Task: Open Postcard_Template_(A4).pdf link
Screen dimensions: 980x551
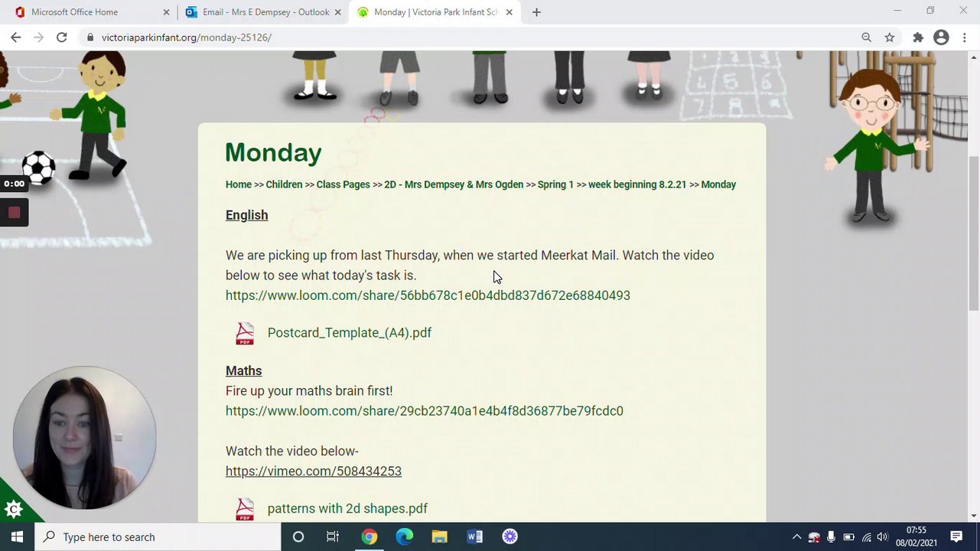Action: pos(350,333)
